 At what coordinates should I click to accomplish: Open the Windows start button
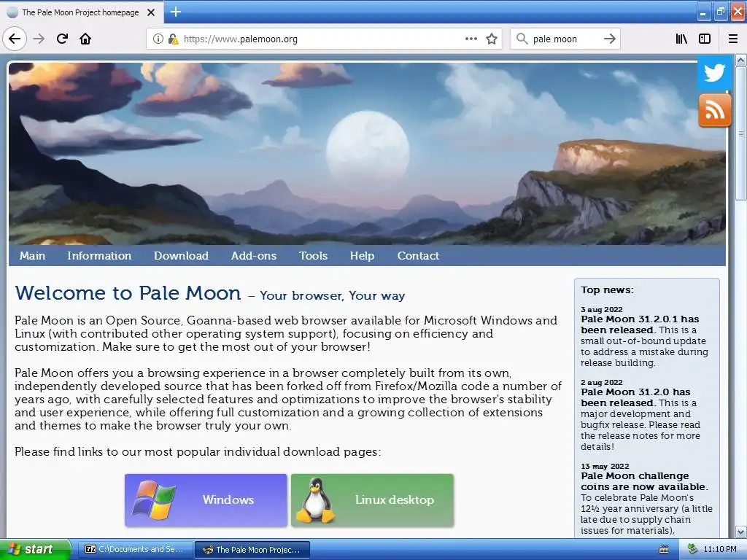click(35, 549)
